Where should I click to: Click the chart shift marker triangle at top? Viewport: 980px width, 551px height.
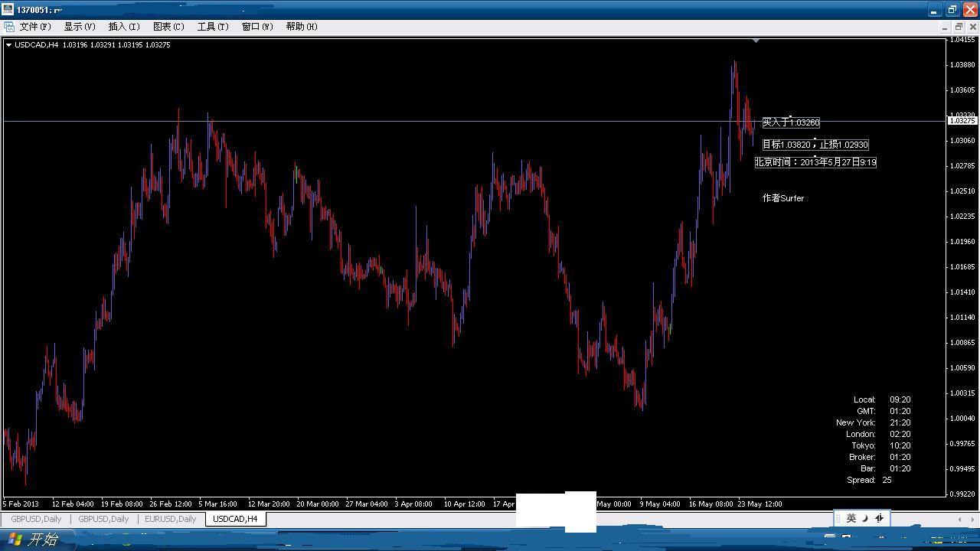coord(756,41)
